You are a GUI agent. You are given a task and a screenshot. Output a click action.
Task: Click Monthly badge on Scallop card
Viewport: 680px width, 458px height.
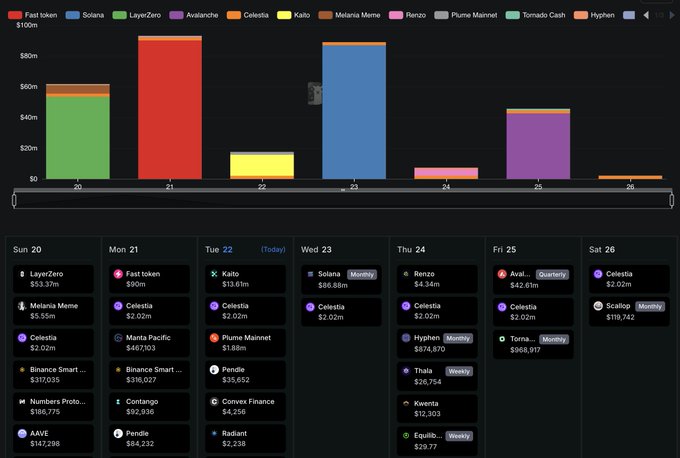(650, 307)
